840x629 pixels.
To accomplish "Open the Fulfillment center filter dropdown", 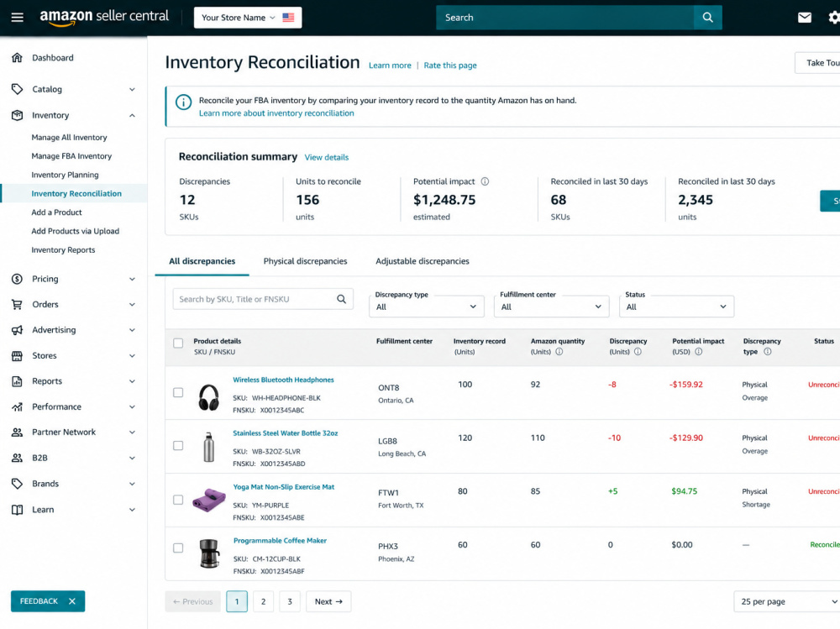I will click(x=551, y=307).
